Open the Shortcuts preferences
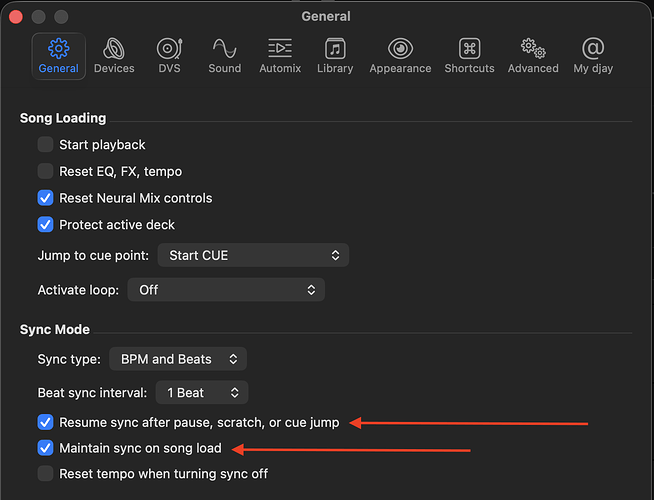This screenshot has height=500, width=654. pyautogui.click(x=469, y=56)
